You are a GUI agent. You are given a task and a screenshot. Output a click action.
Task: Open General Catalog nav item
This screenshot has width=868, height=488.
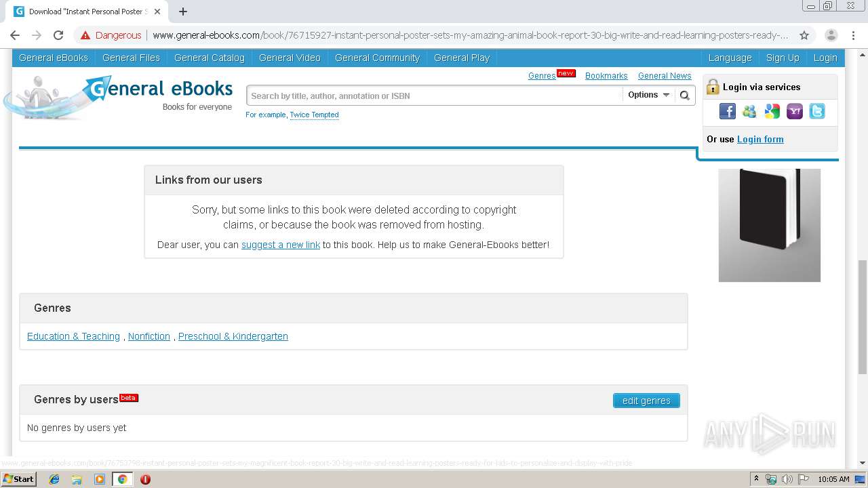coord(209,58)
